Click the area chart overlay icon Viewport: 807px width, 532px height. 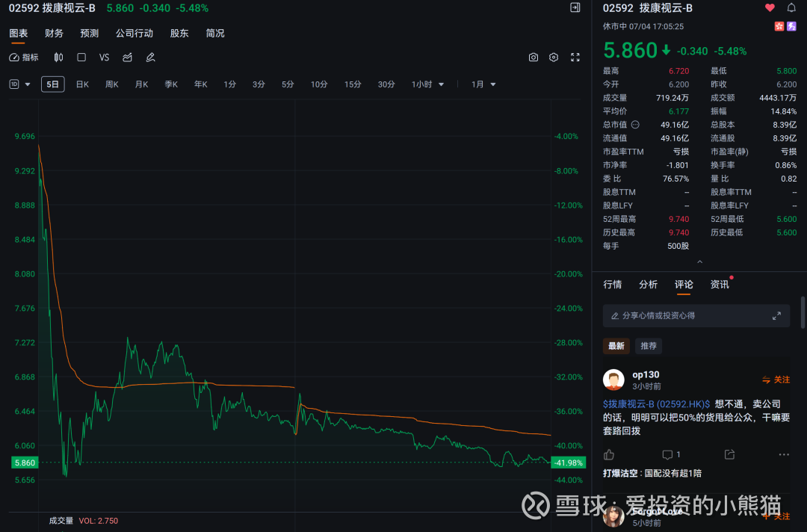(127, 58)
